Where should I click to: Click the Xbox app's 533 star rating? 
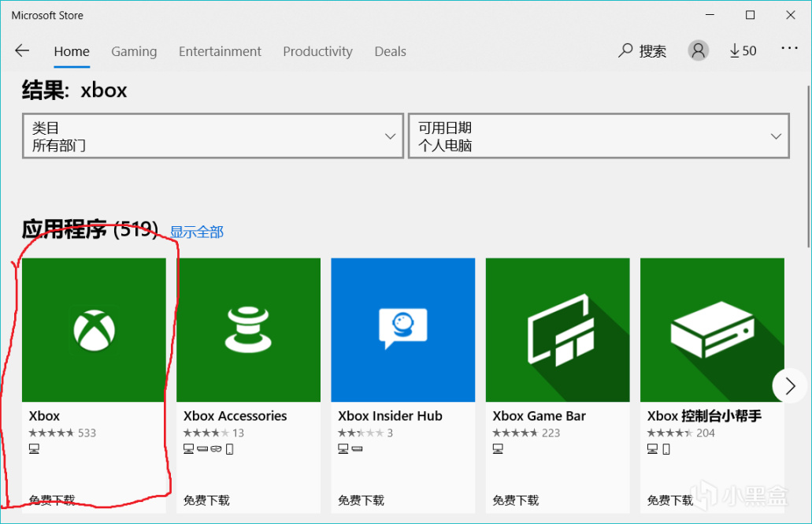63,433
